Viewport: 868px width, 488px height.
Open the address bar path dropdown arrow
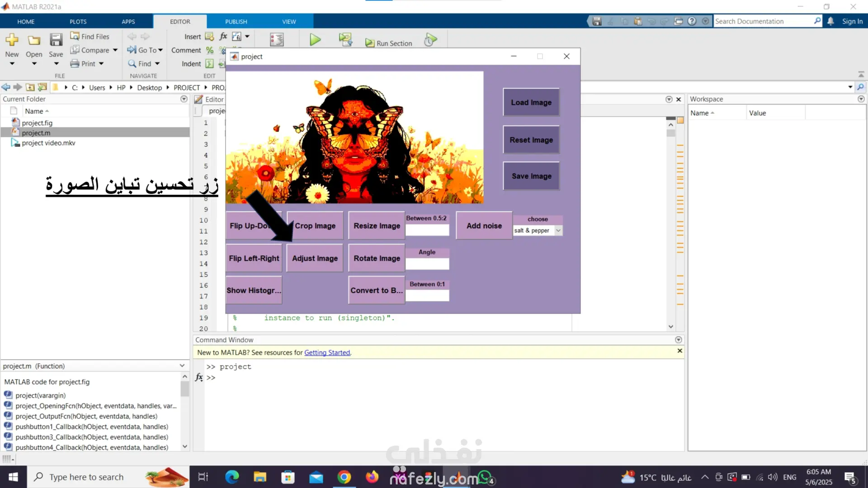(x=850, y=87)
